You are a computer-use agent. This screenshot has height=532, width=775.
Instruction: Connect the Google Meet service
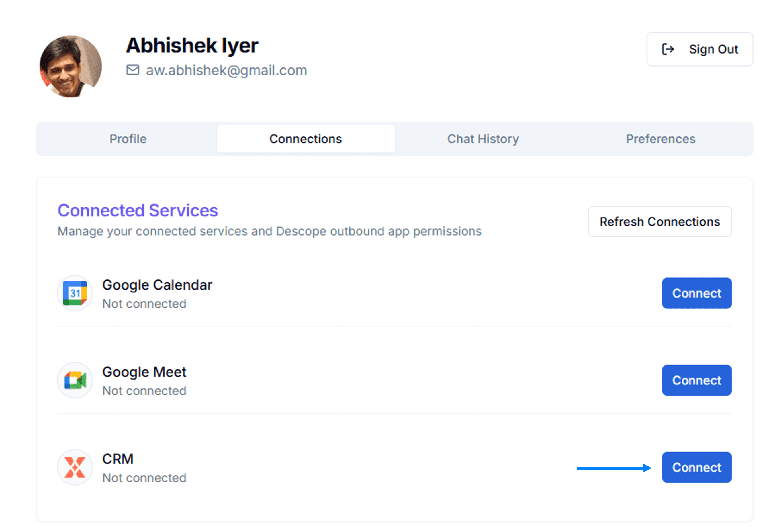(696, 380)
